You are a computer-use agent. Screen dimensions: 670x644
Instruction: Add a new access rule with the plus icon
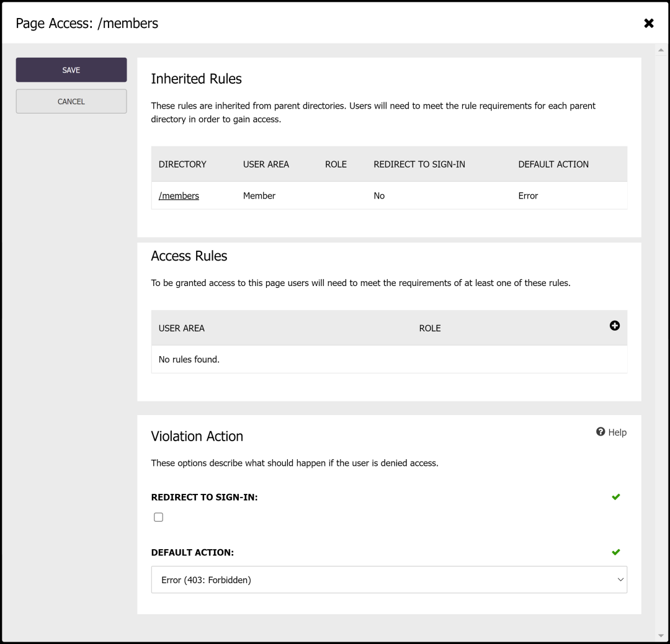click(614, 325)
